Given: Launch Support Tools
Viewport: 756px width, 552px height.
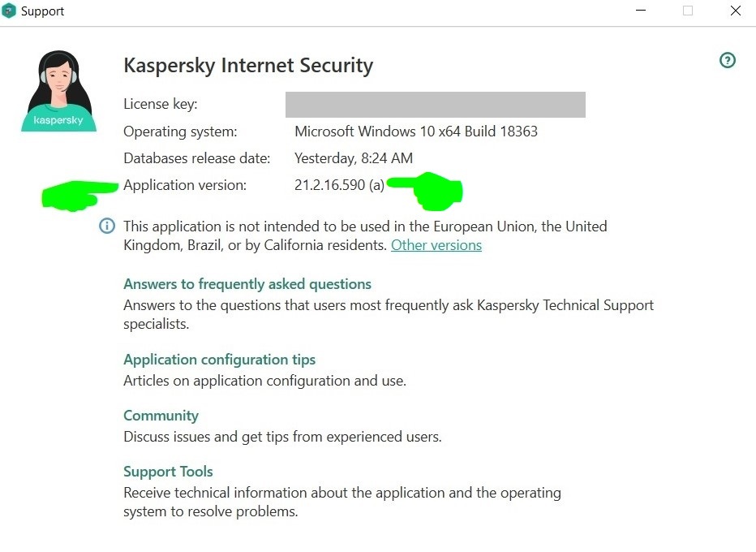Looking at the screenshot, I should click(168, 472).
